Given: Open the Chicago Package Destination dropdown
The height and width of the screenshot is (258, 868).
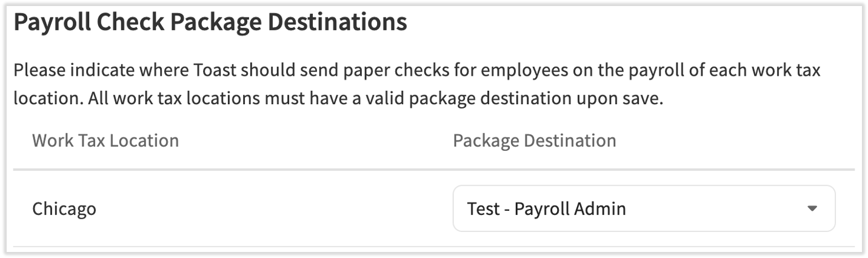Looking at the screenshot, I should tap(643, 209).
